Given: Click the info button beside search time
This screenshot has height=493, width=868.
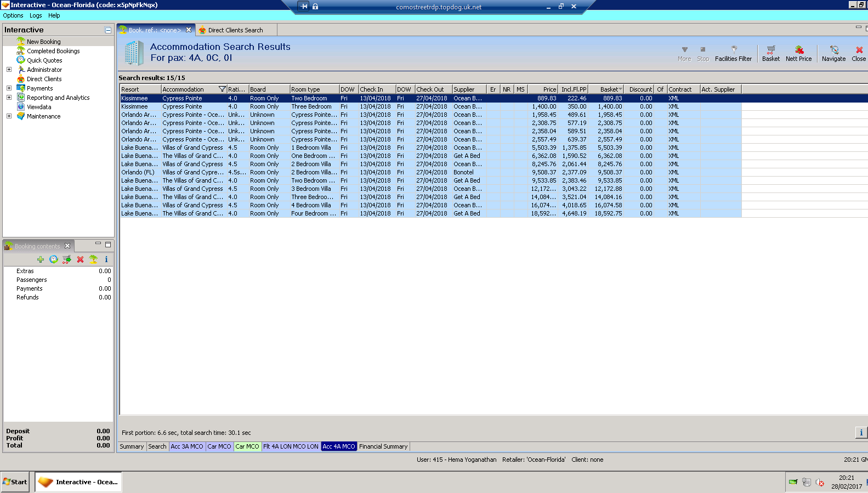Looking at the screenshot, I should tap(861, 433).
